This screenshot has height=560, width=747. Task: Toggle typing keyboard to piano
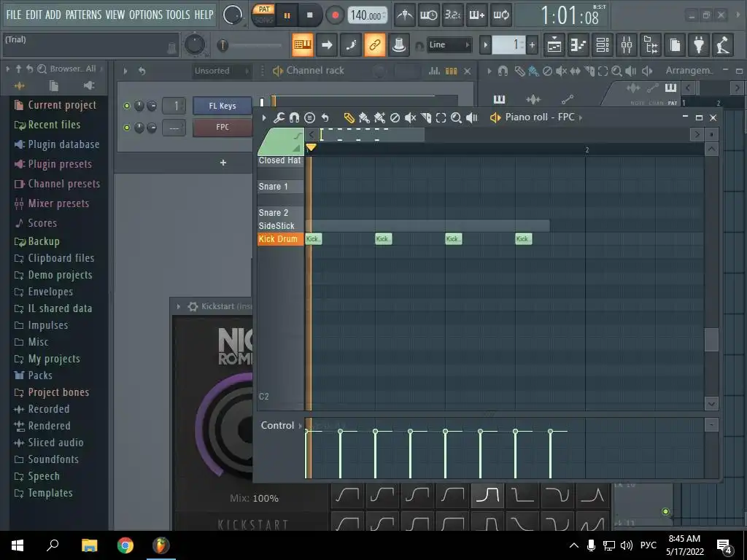[303, 44]
